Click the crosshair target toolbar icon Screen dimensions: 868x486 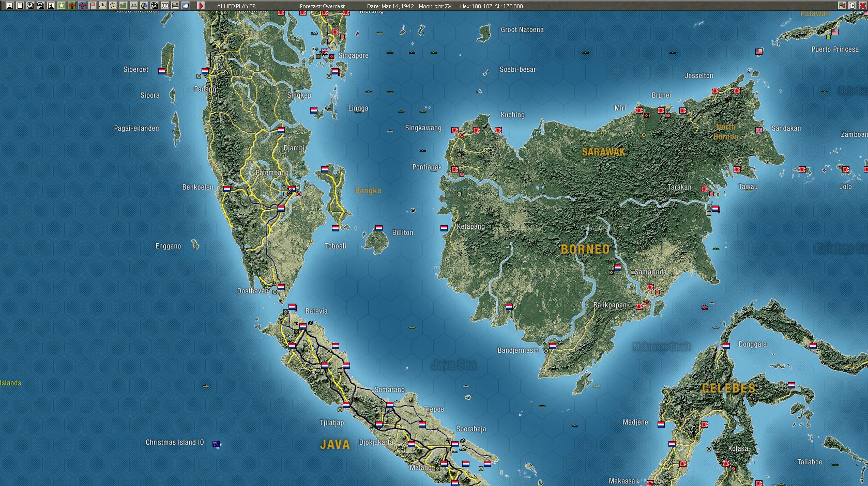point(154,6)
